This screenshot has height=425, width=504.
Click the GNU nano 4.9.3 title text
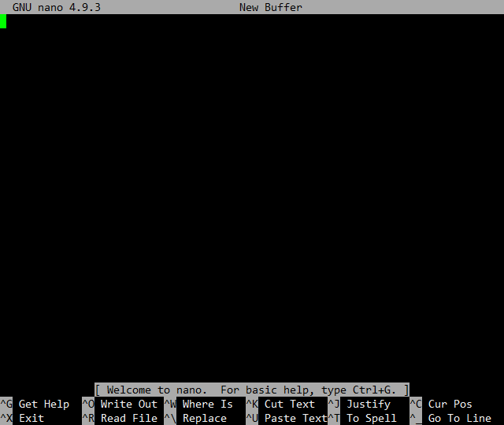coord(57,7)
